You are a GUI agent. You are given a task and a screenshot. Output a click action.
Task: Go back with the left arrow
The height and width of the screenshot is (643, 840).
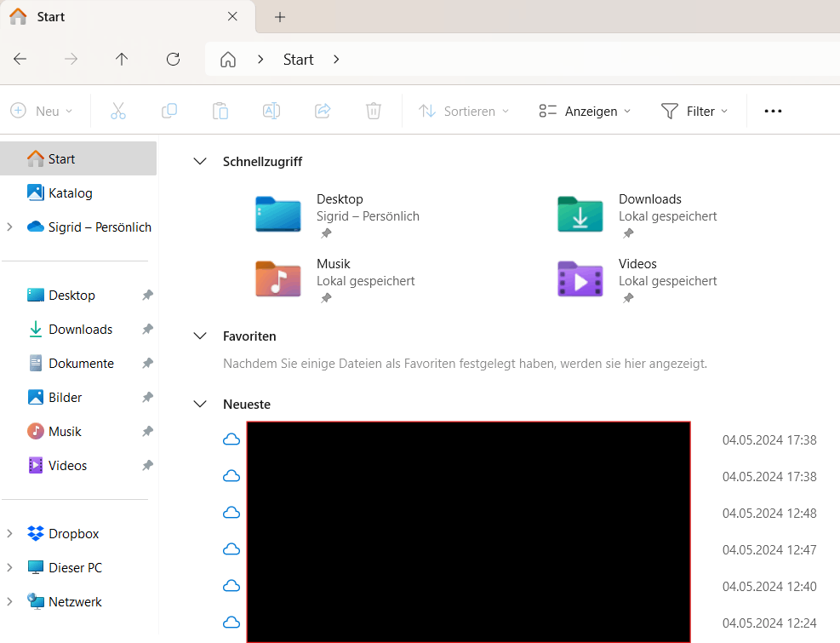pyautogui.click(x=20, y=59)
